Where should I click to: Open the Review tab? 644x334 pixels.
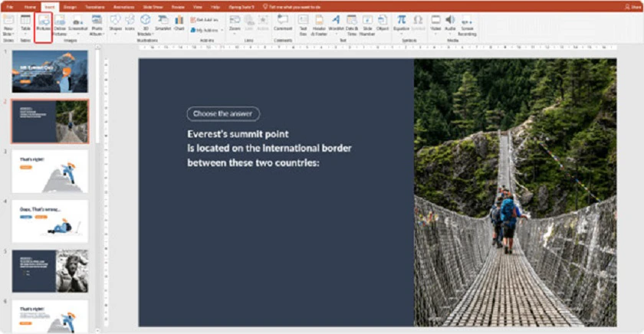coord(178,7)
